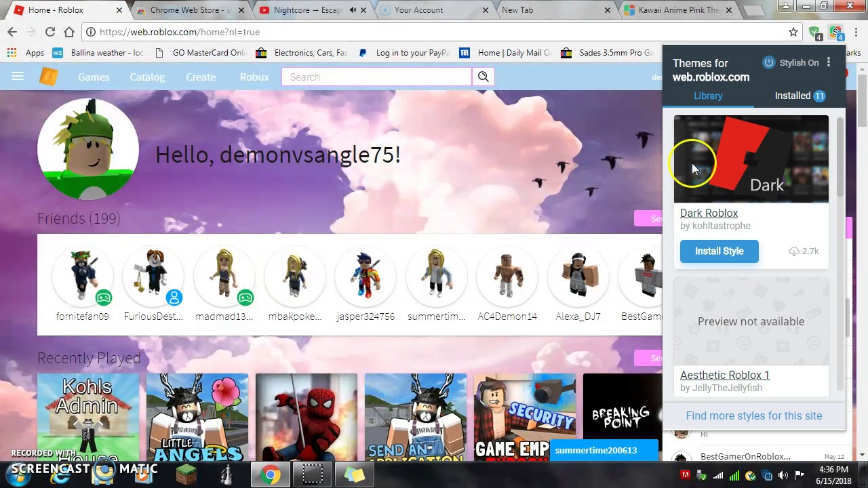Open friend mbakpoke... avatar
The width and height of the screenshot is (868, 488).
[295, 275]
